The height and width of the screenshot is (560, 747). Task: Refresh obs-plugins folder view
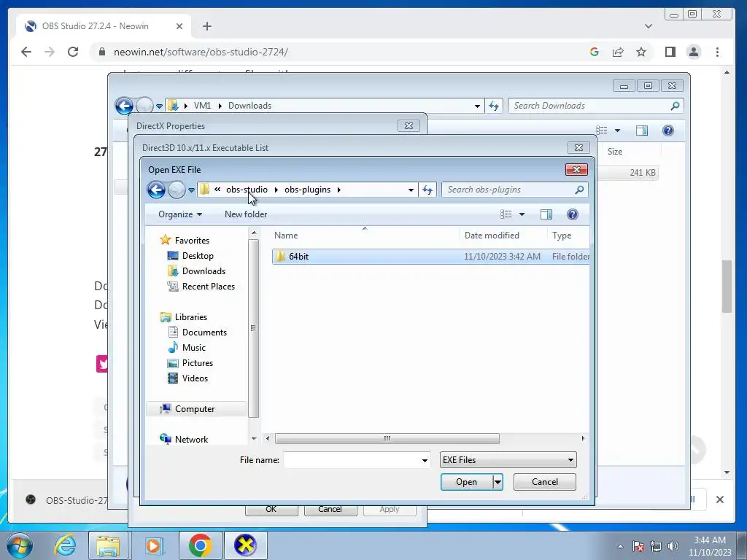[x=427, y=190]
